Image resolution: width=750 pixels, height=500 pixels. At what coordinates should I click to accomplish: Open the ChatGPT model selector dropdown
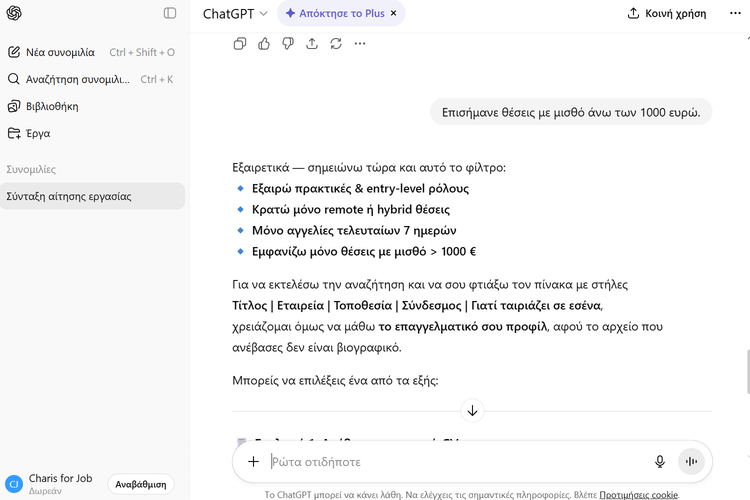tap(235, 14)
